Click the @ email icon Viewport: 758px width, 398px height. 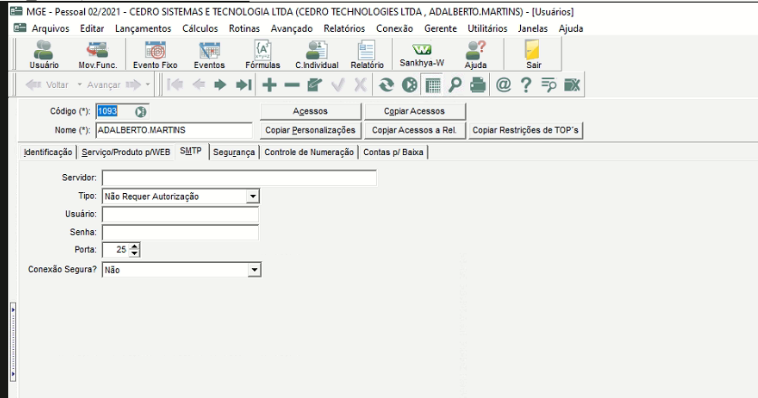coord(503,85)
